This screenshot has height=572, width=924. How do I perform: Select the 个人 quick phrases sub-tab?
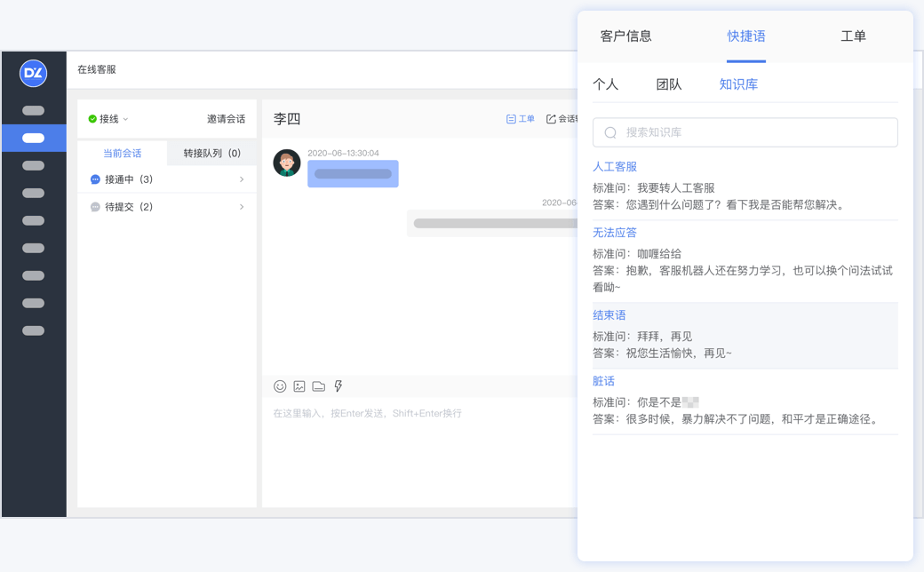[606, 84]
